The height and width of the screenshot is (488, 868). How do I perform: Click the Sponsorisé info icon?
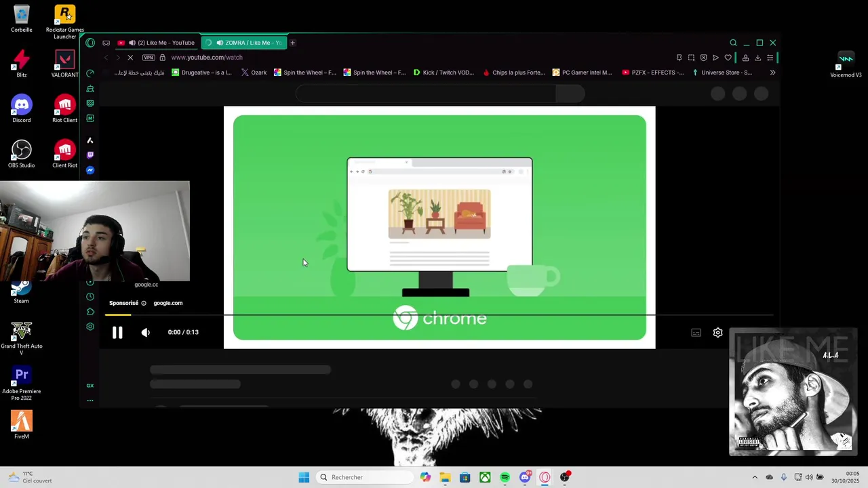(x=144, y=303)
